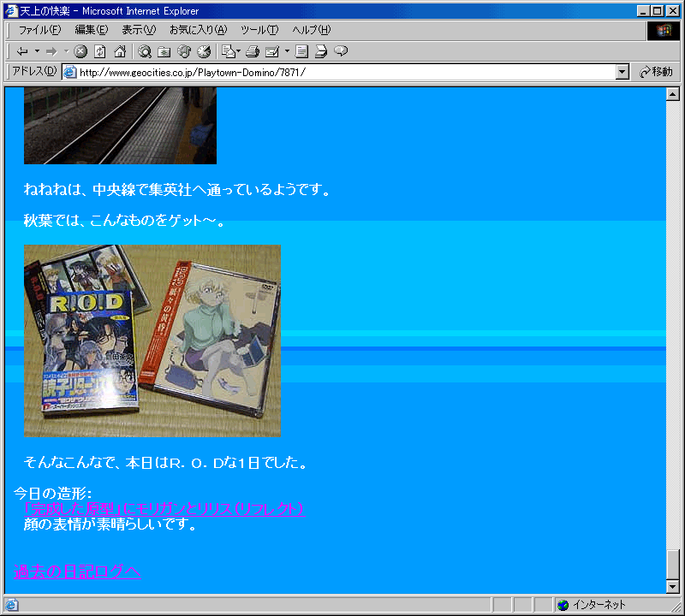Open the History clock icon
This screenshot has width=685, height=616.
point(204,51)
